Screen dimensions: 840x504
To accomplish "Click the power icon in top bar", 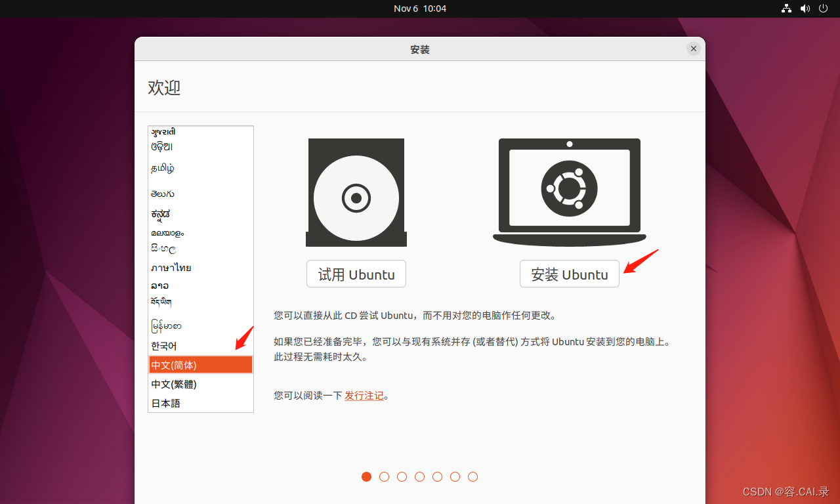I will [824, 9].
